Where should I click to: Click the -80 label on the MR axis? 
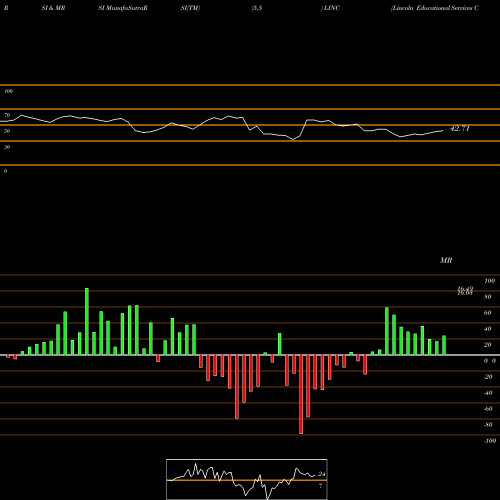click(488, 425)
